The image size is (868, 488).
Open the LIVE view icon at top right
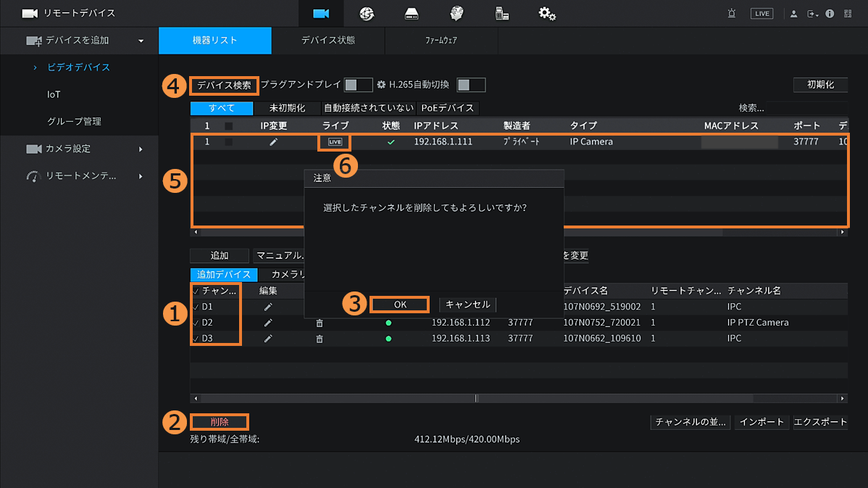tap(761, 14)
